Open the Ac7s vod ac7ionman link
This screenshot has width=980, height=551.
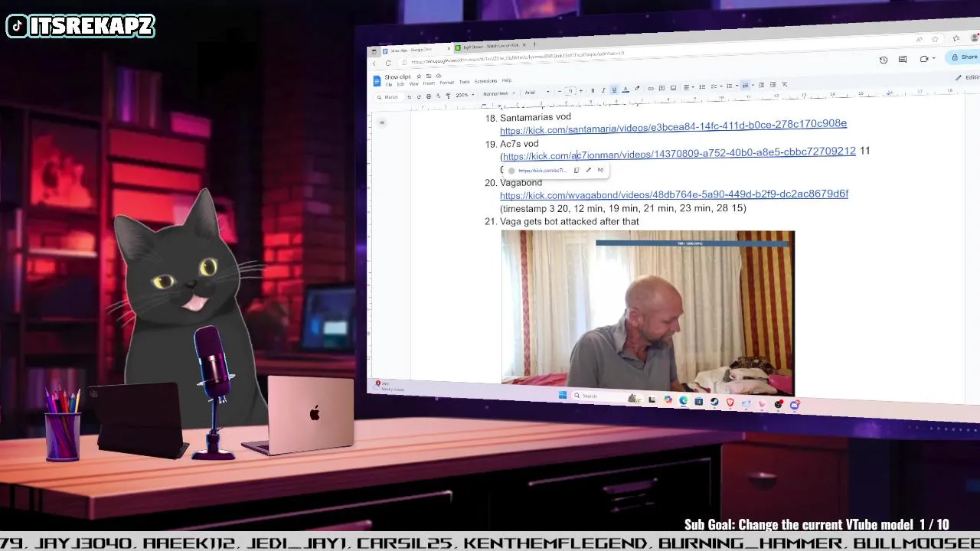tap(679, 154)
